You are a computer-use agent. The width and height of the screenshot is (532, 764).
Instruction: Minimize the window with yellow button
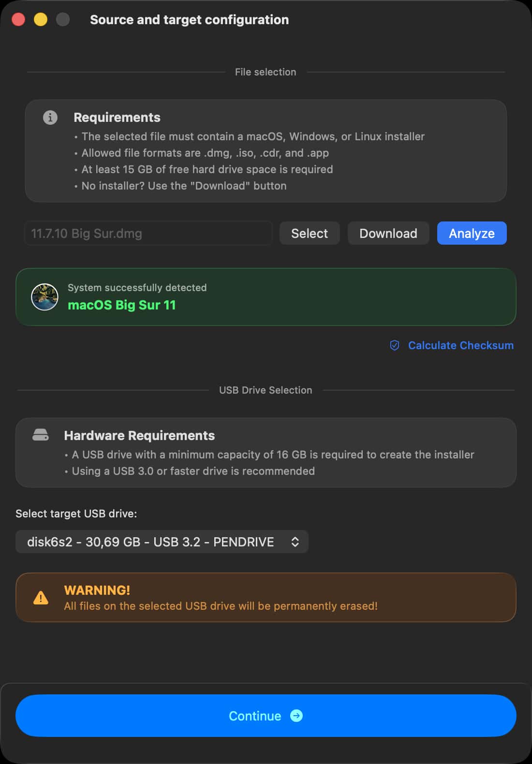(41, 19)
